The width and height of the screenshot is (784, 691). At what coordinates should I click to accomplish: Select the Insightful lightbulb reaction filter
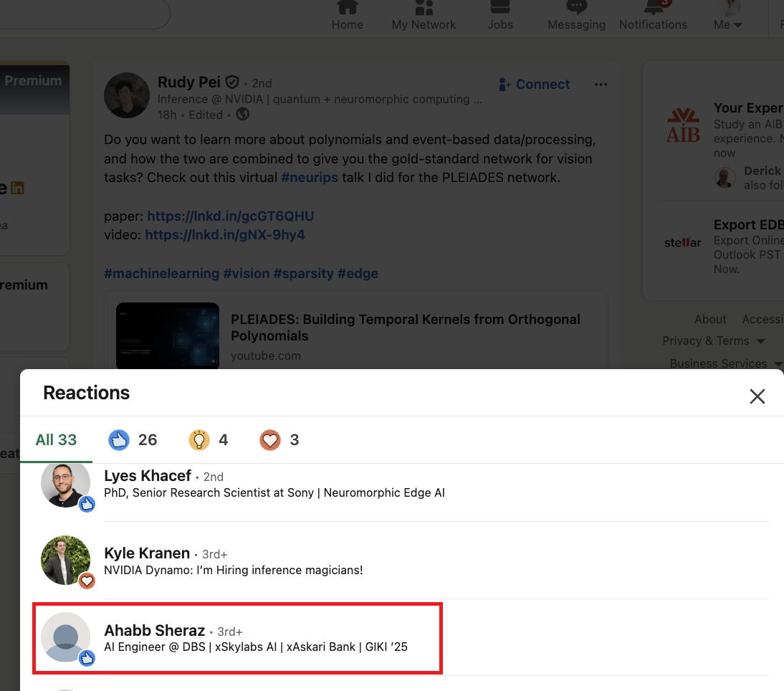[x=199, y=439]
